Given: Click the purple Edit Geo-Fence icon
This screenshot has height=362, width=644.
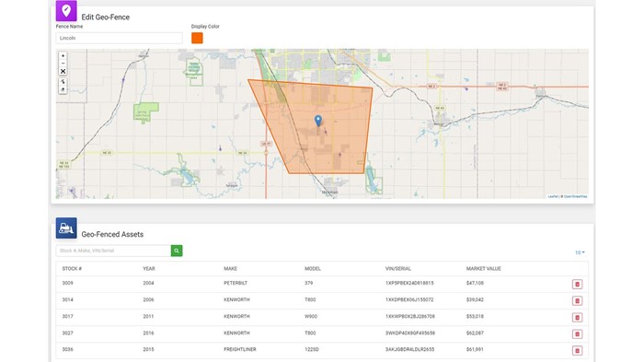Looking at the screenshot, I should (x=66, y=11).
